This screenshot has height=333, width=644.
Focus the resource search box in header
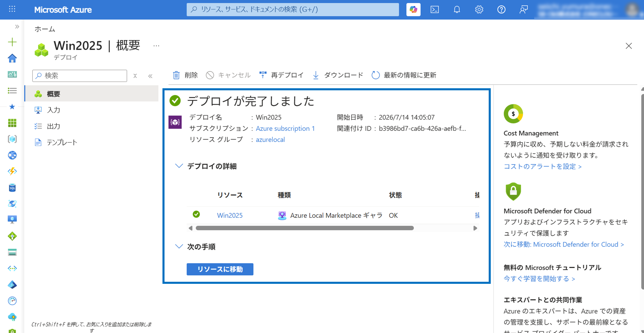point(293,10)
